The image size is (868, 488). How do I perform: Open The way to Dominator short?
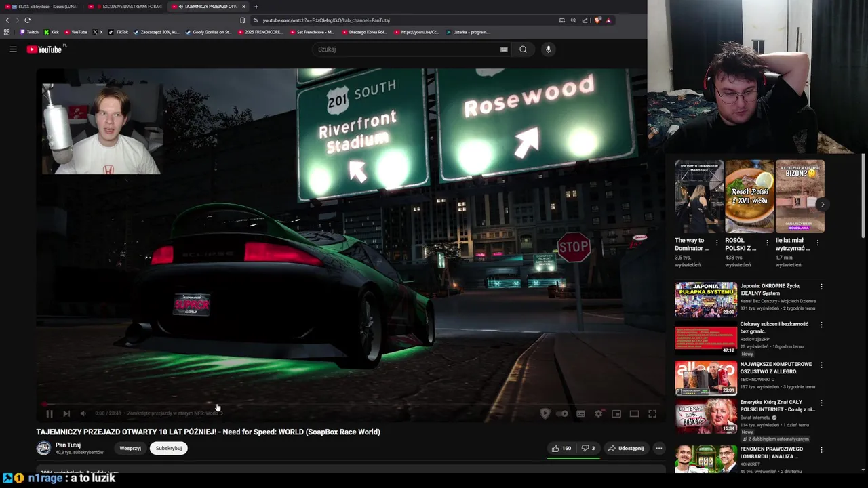click(699, 197)
